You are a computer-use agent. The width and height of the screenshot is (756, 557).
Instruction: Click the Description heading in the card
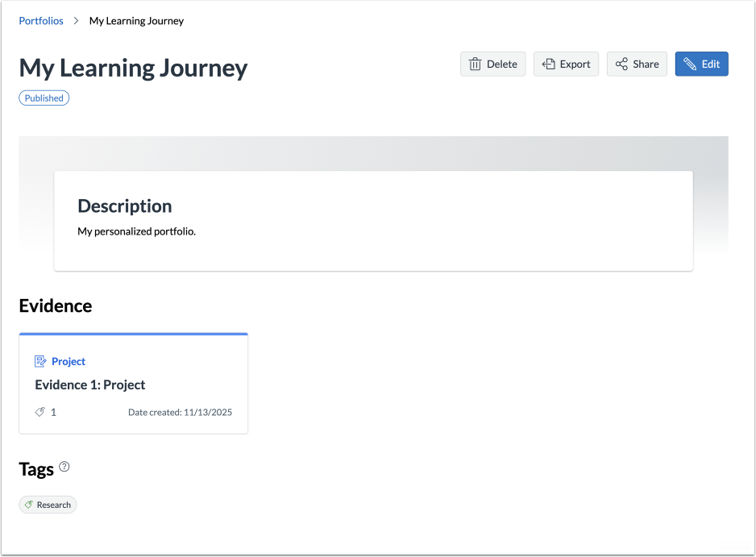pos(125,206)
